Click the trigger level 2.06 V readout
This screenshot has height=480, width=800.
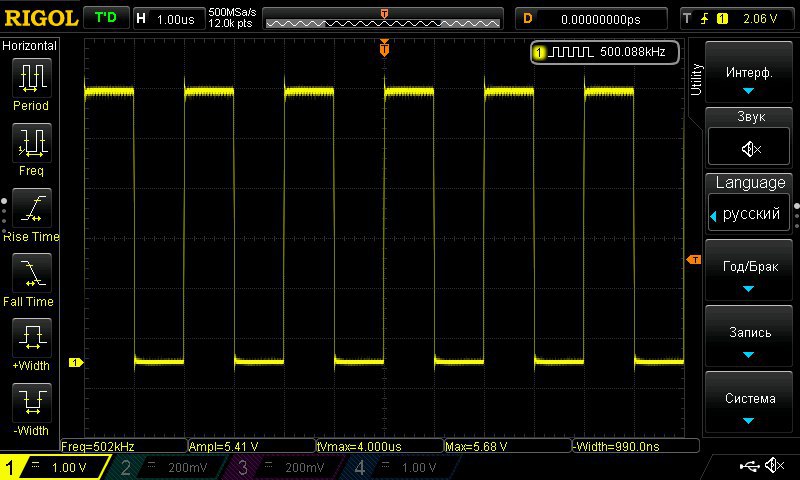pyautogui.click(x=760, y=19)
